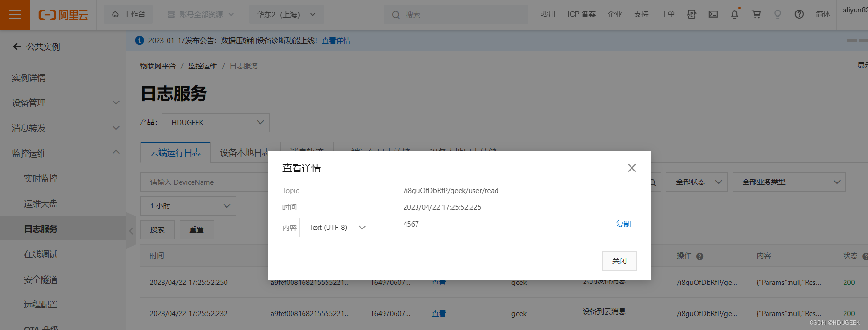Expand the 设备管理 sidebar section
The image size is (868, 330).
(62, 102)
